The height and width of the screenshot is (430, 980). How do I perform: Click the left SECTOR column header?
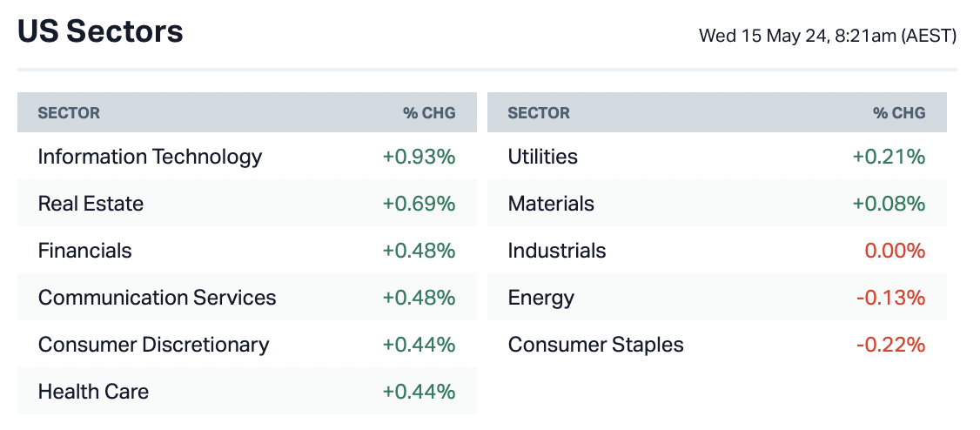[69, 113]
